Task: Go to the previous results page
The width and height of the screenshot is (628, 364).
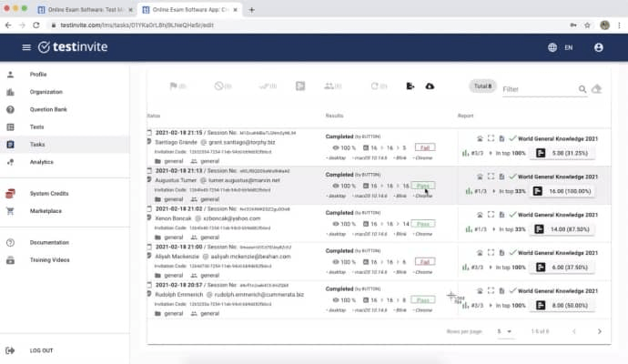Action: point(574,331)
